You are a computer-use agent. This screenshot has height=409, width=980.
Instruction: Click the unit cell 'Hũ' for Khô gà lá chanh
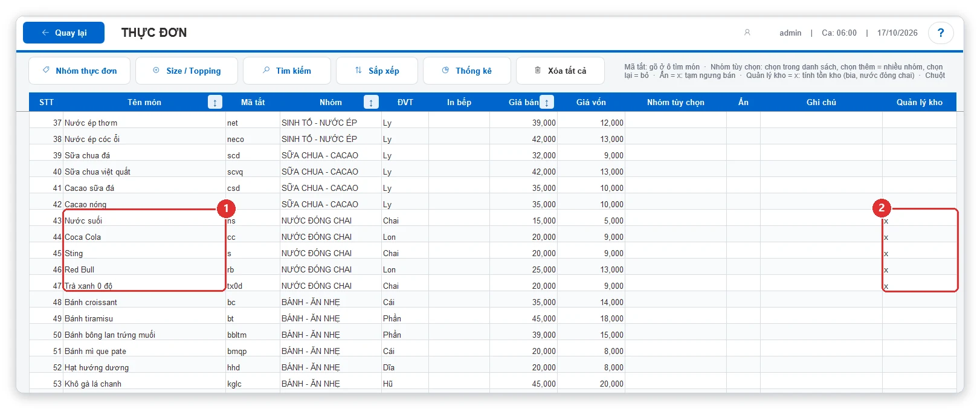[x=405, y=384]
